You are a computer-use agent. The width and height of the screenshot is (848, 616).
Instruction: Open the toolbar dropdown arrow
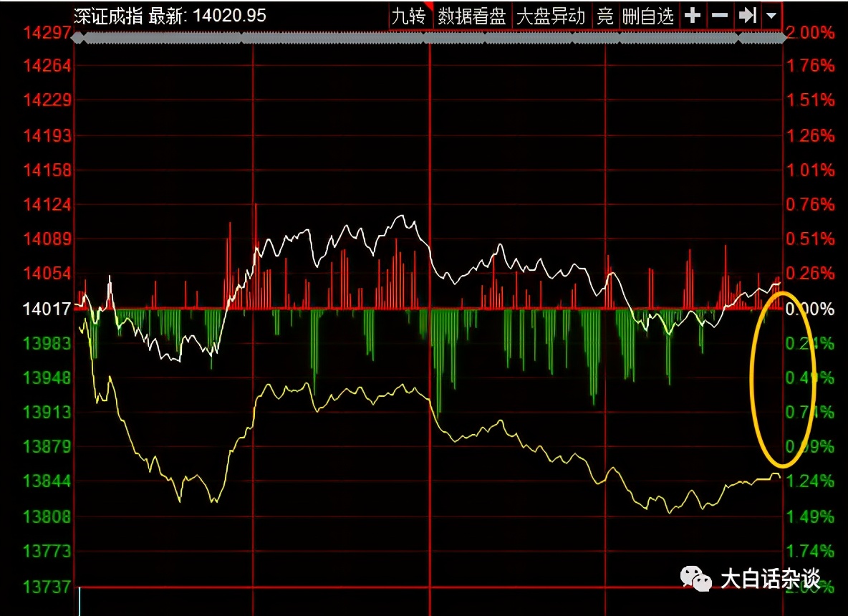pos(772,16)
